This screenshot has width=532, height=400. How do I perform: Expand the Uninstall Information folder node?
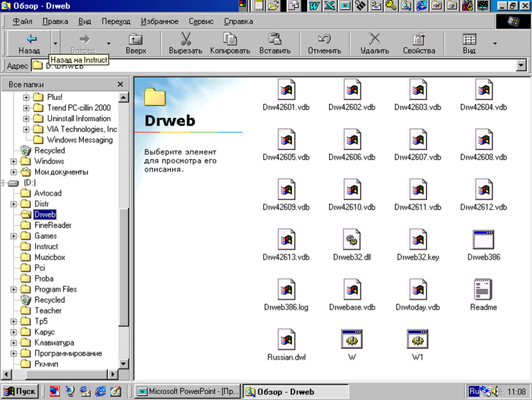(x=26, y=119)
